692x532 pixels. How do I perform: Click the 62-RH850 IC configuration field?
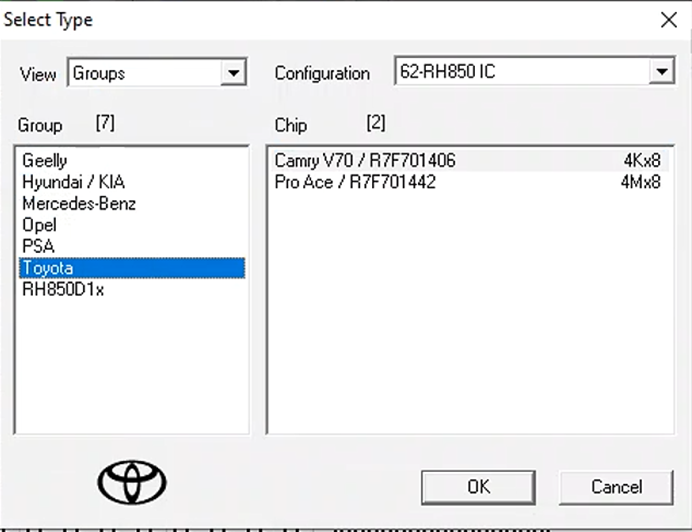[520, 72]
